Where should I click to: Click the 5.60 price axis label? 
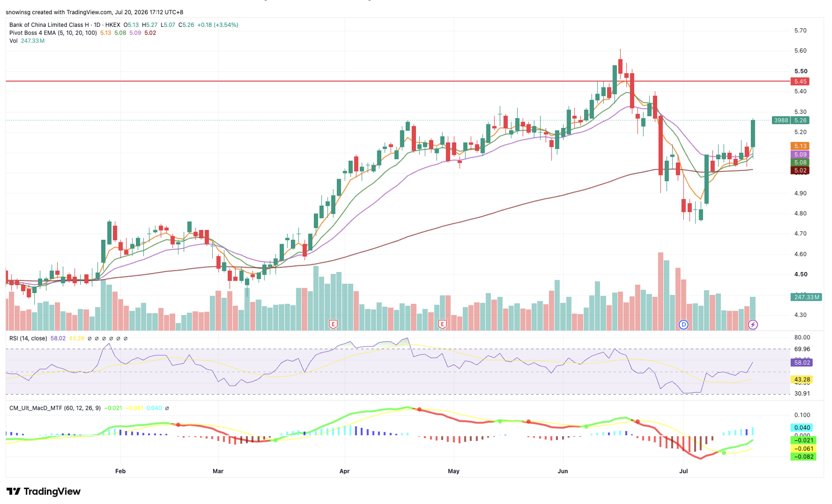pyautogui.click(x=800, y=51)
